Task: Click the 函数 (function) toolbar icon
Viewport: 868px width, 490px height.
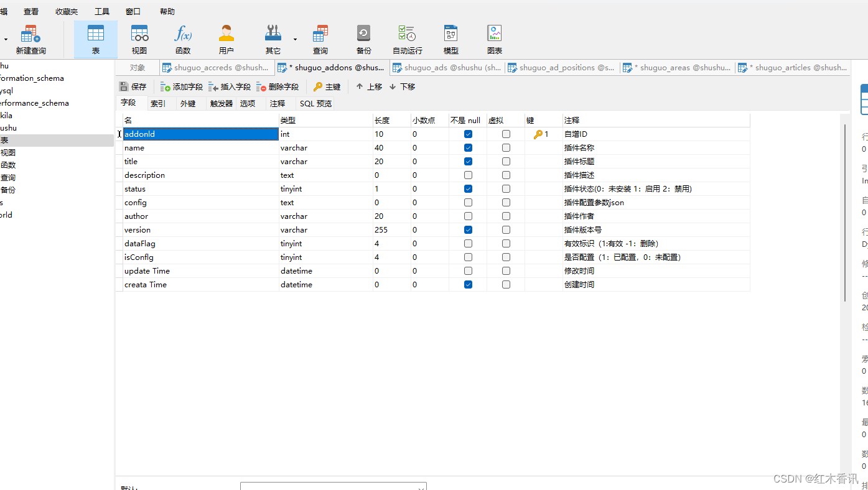Action: (183, 40)
